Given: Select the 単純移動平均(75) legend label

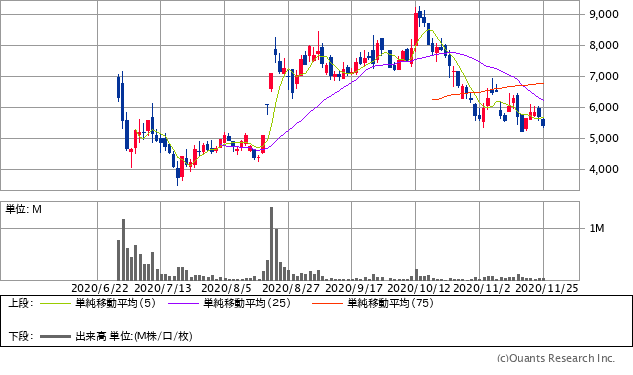Looking at the screenshot, I should [x=390, y=303].
